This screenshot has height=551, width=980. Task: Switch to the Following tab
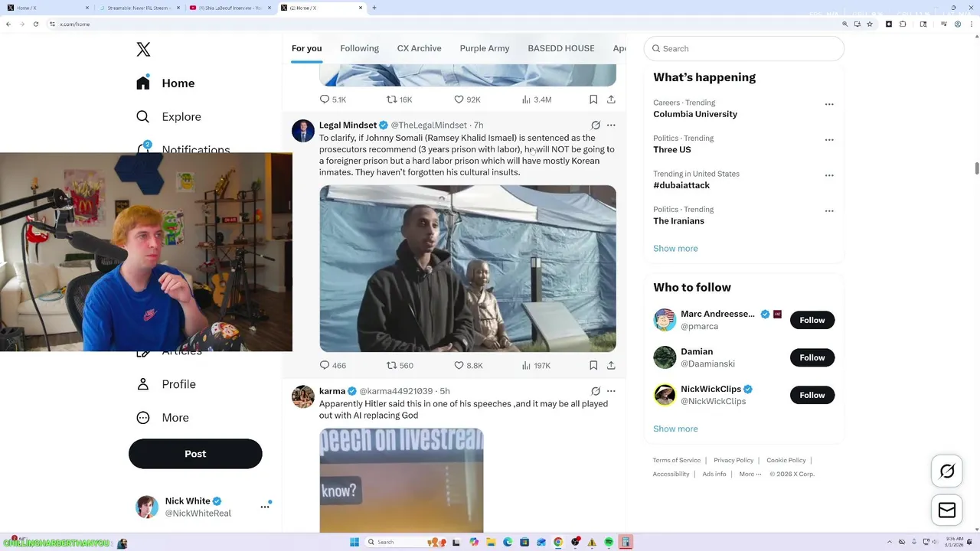[x=359, y=48]
